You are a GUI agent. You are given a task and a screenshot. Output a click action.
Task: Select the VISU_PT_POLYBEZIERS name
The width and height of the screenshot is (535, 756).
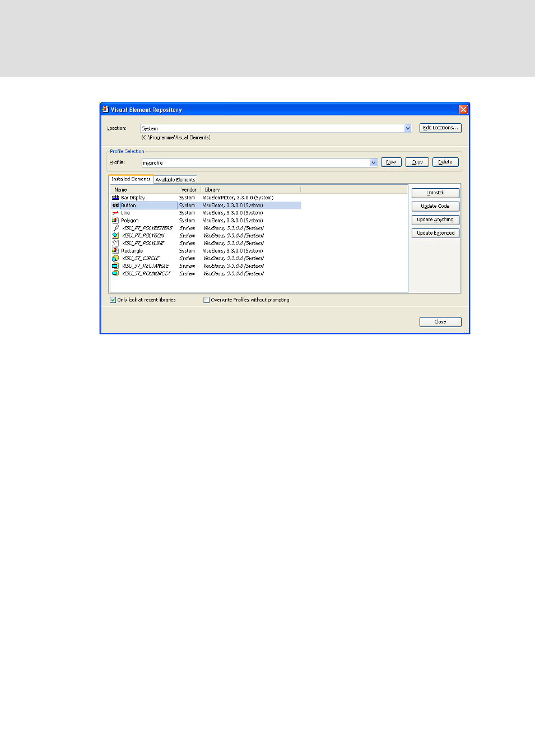point(147,228)
